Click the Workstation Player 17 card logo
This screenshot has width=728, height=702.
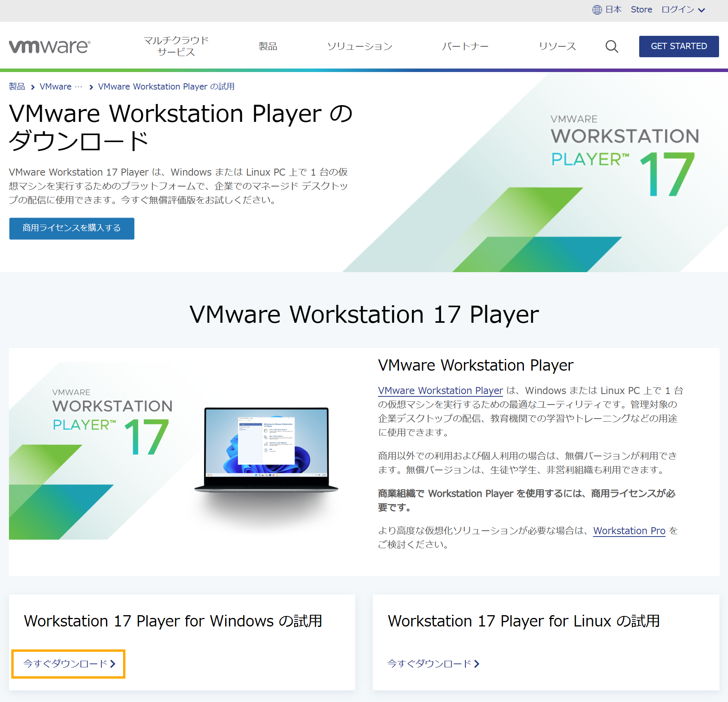click(112, 422)
